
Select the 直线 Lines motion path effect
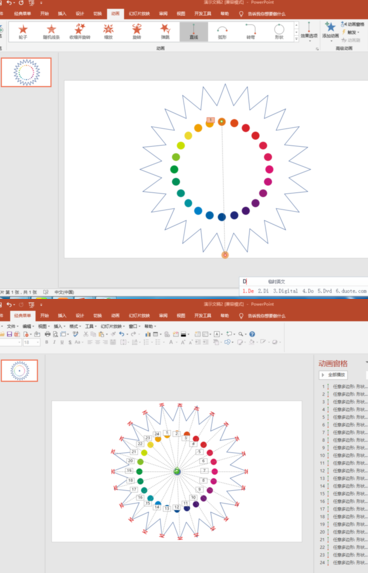coord(194,31)
